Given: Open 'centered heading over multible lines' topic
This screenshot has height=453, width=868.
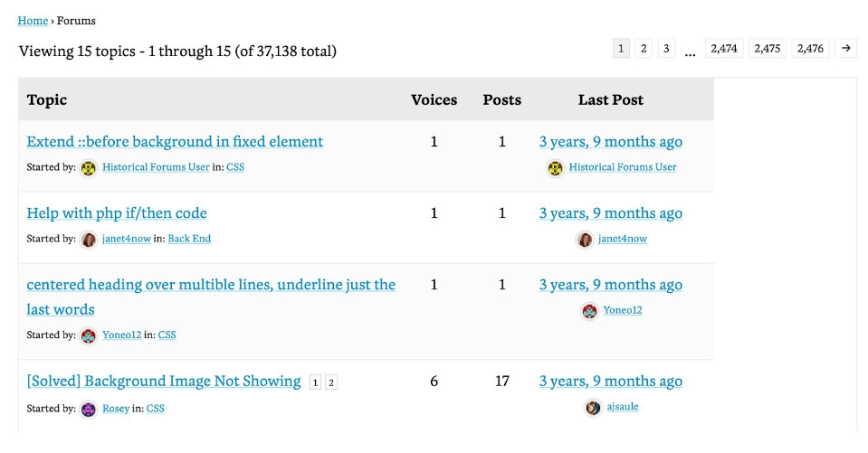Looking at the screenshot, I should 211,285.
